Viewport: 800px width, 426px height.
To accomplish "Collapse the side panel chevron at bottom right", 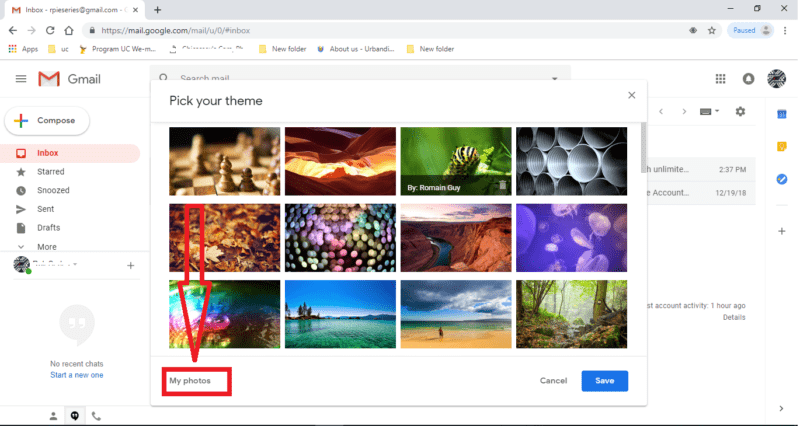I will [781, 408].
